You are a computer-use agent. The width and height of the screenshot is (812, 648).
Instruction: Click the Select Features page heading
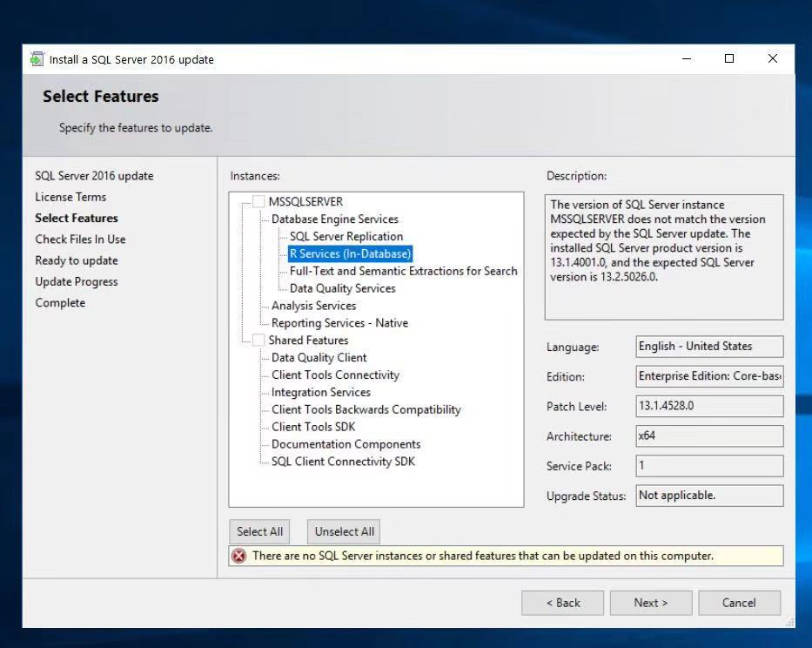[x=100, y=97]
